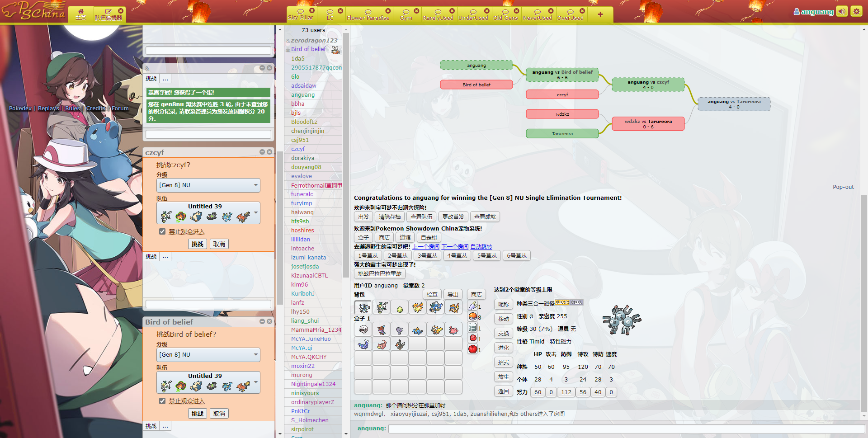
Task: Open the 队伍编辑器 teambuilder tab
Action: [108, 15]
